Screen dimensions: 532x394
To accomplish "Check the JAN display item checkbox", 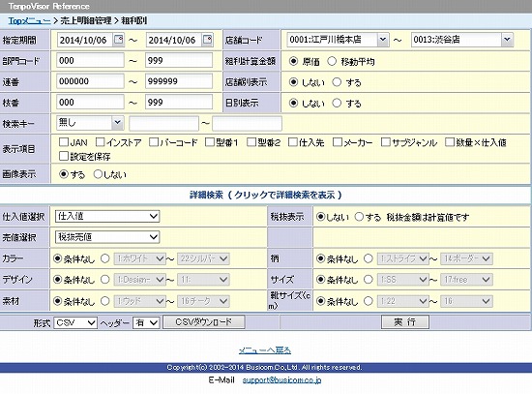I will (x=64, y=142).
